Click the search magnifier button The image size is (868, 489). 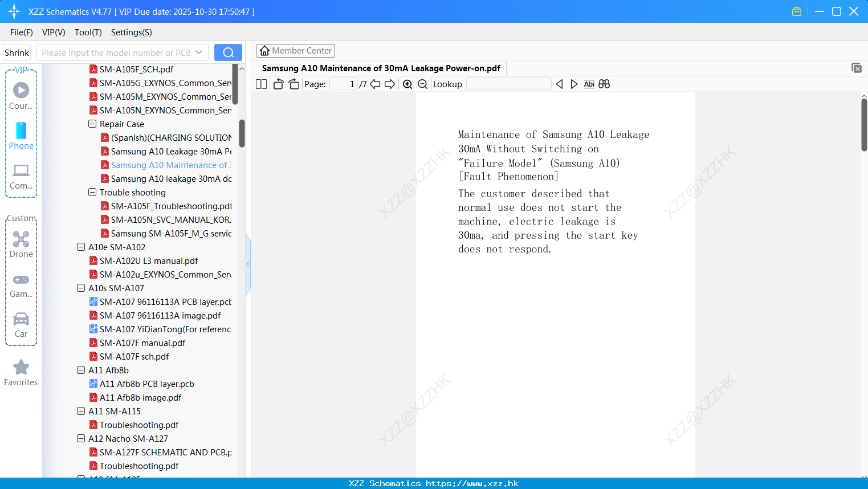point(228,52)
